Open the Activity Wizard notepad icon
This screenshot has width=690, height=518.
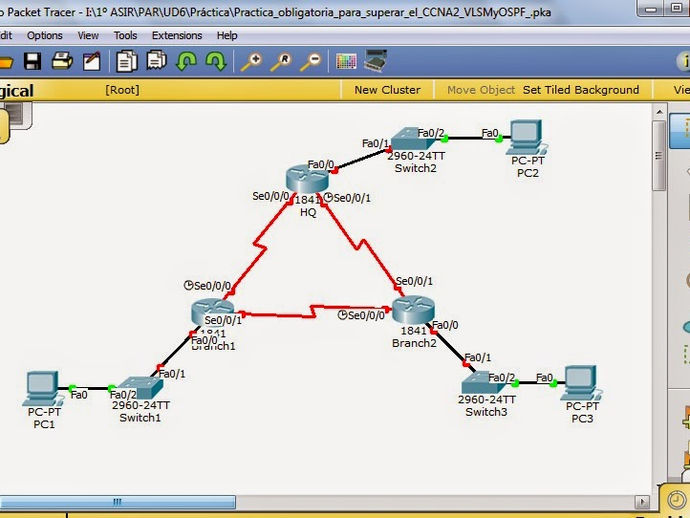click(92, 61)
